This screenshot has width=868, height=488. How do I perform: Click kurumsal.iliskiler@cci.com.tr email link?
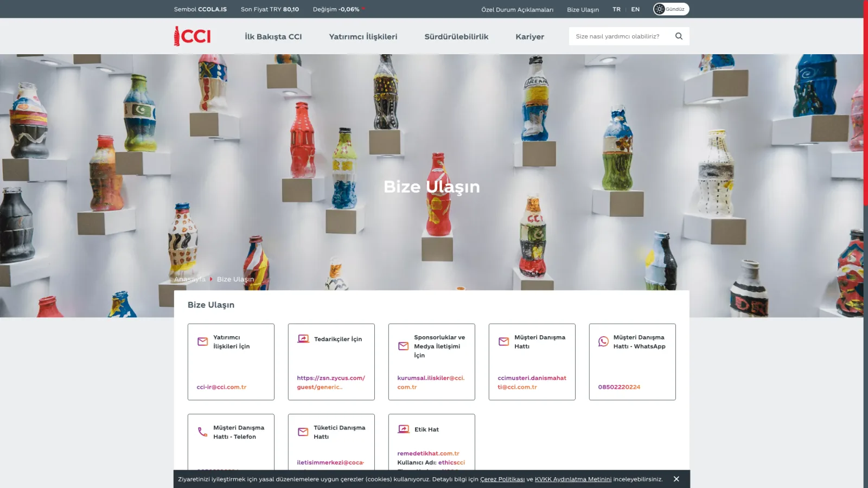[x=431, y=382]
